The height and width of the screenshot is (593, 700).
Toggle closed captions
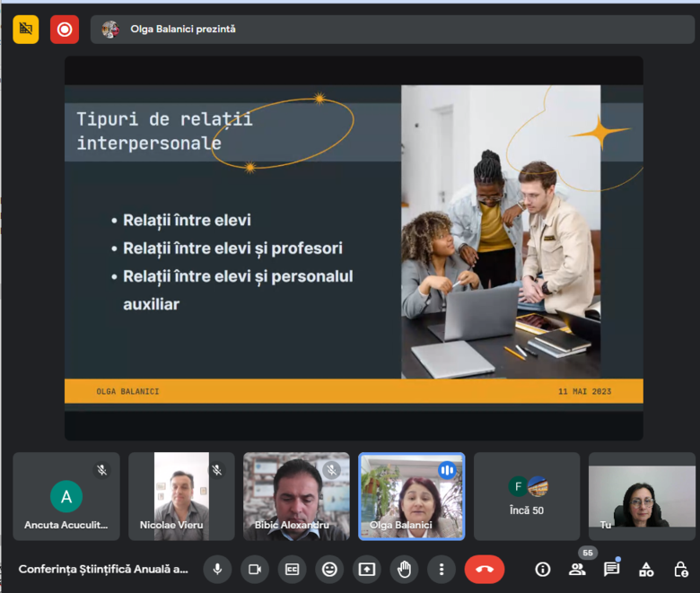click(x=292, y=569)
